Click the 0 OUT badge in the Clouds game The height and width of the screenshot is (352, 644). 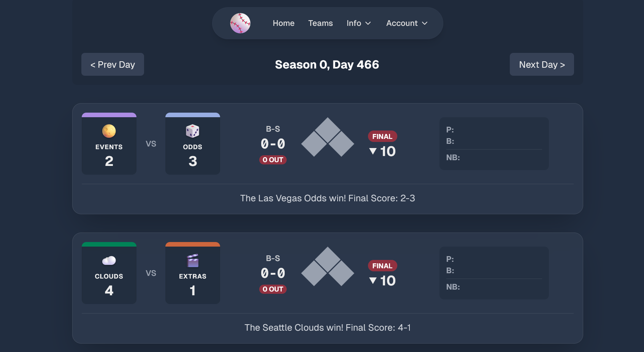[x=273, y=289]
